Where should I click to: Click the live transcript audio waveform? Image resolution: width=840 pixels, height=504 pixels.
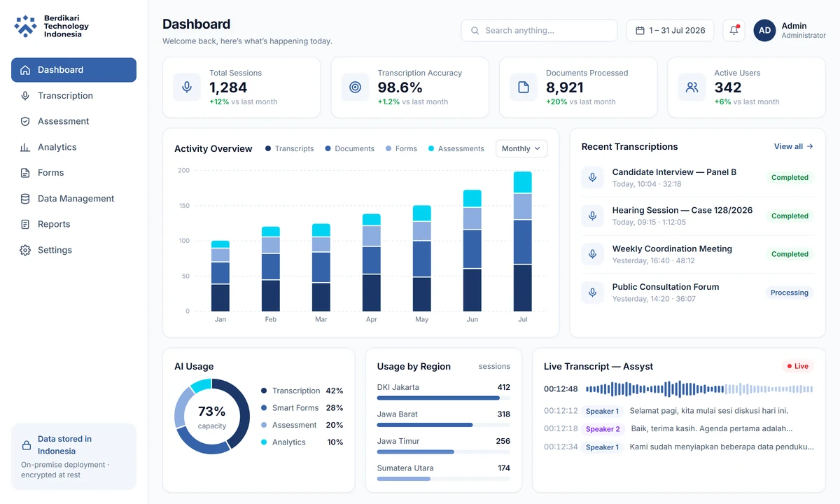click(699, 389)
